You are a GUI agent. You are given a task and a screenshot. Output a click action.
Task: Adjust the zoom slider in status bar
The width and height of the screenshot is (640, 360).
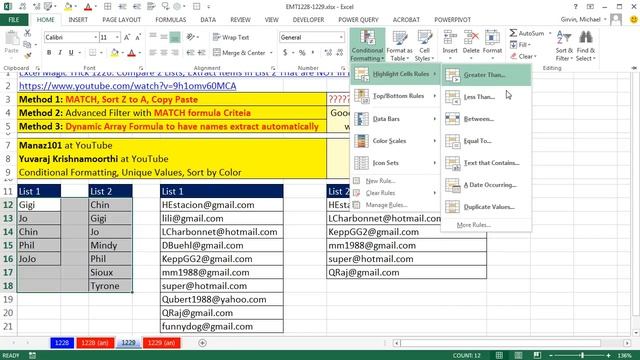click(x=582, y=356)
